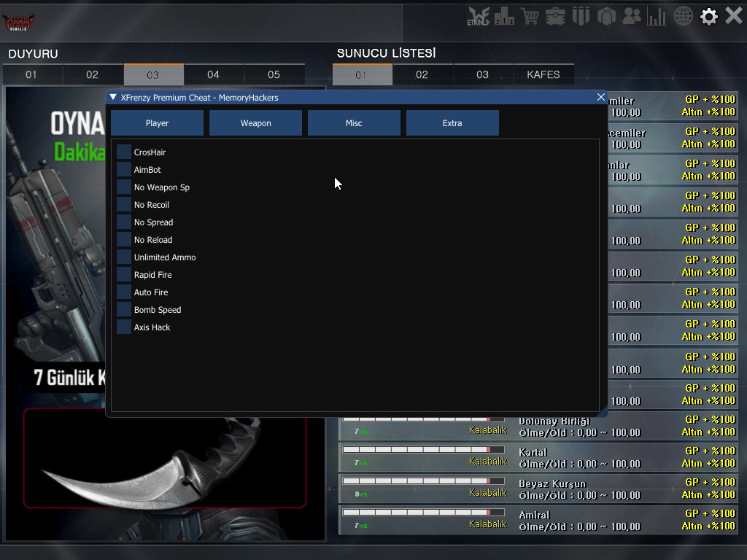The height and width of the screenshot is (560, 747).
Task: Toggle the AimBot checkbox
Action: point(124,169)
